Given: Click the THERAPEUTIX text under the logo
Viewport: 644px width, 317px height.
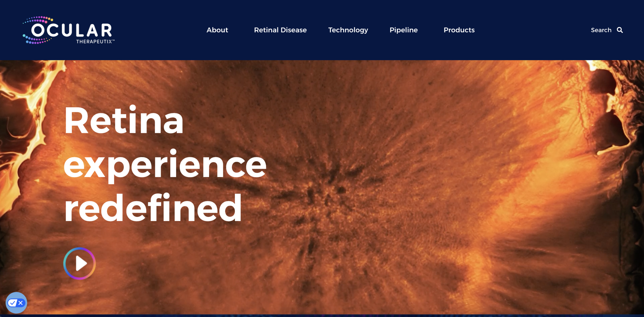Looking at the screenshot, I should coord(94,42).
